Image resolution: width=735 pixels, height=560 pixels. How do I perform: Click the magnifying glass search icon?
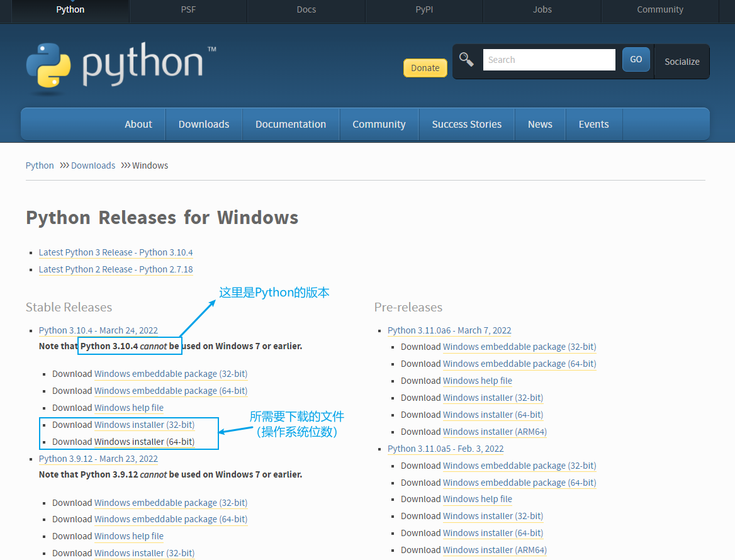(466, 60)
